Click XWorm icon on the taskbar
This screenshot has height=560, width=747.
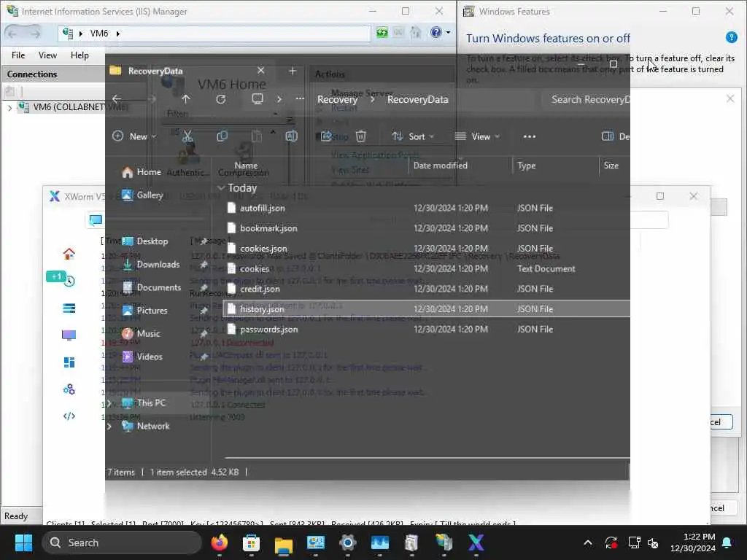click(476, 542)
